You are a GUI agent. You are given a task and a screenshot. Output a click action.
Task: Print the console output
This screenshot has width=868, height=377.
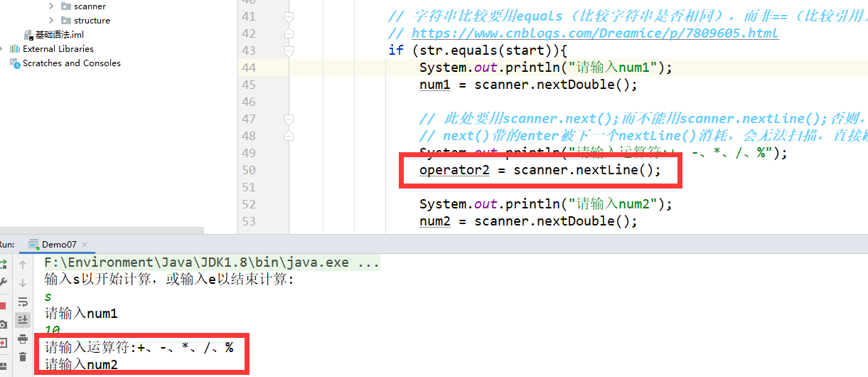(23, 339)
